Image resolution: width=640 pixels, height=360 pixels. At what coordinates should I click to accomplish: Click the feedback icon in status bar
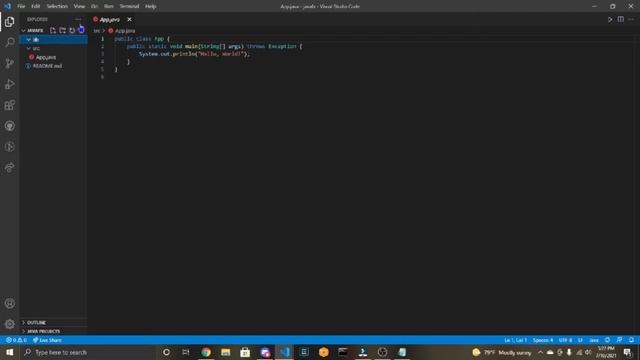[x=620, y=340]
